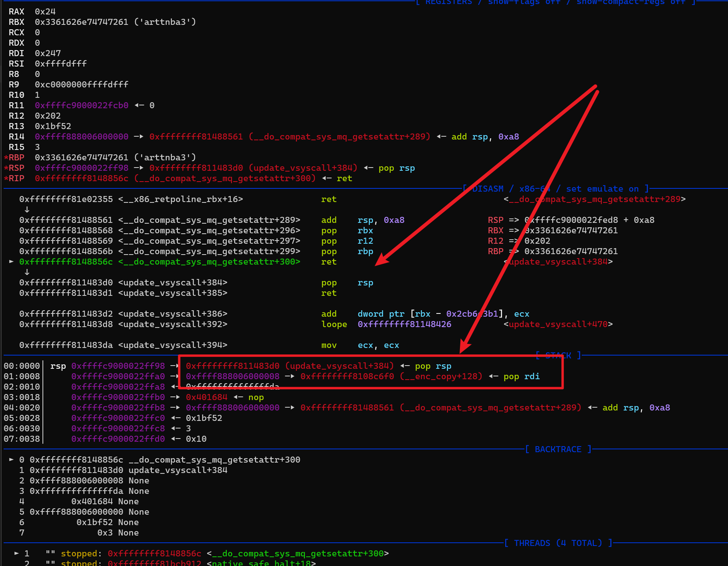Select the RBX value 0x3361626e74747261
The width and height of the screenshot is (728, 566).
[81, 22]
